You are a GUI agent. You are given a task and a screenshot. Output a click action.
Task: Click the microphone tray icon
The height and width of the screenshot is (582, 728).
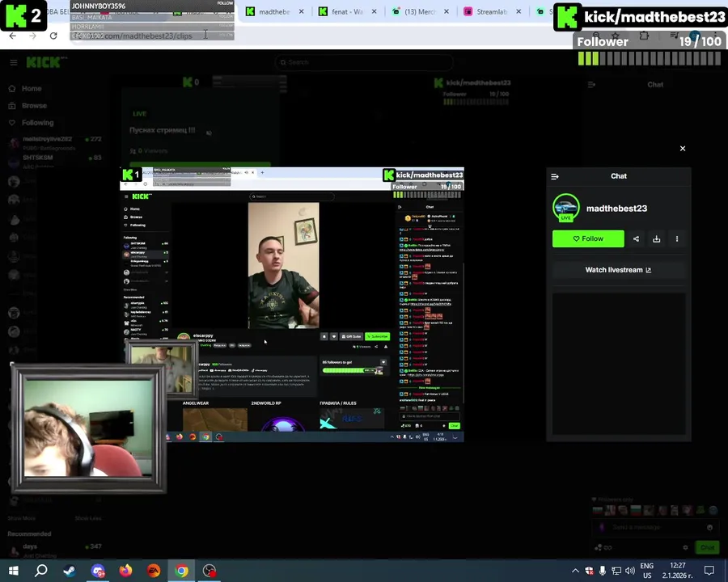tap(602, 571)
